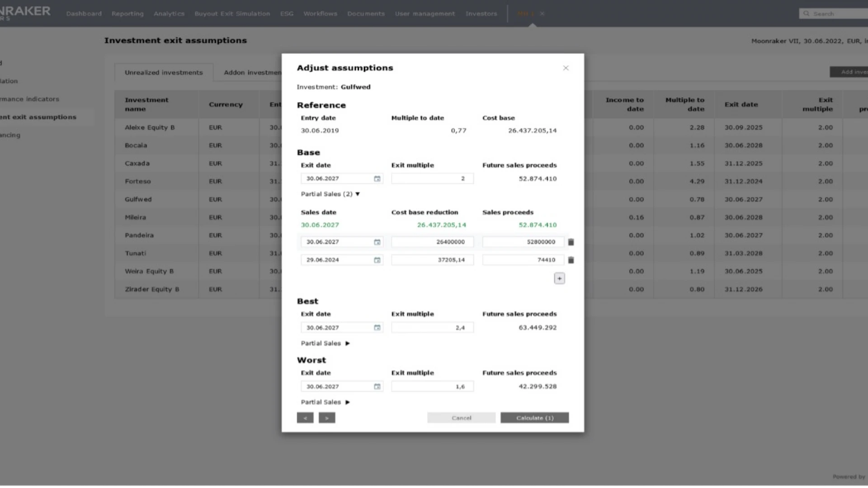
Task: Switch to Unrealized investments tab
Action: (164, 72)
